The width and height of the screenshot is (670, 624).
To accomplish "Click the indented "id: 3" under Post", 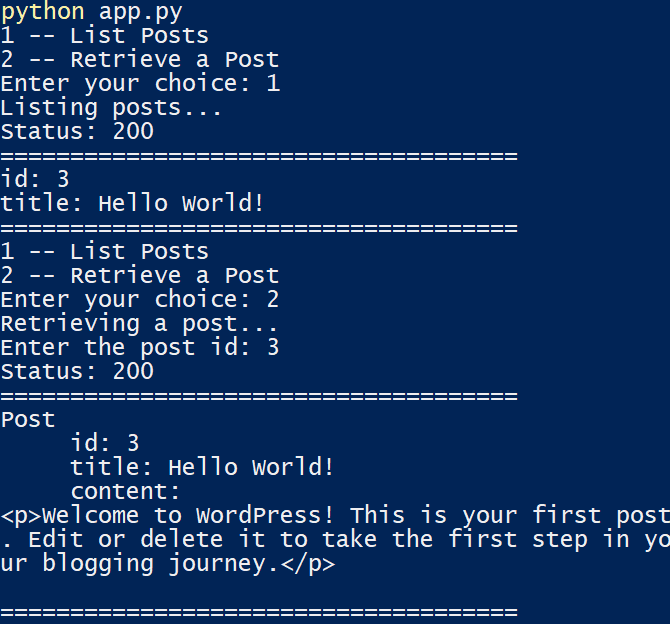I will click(x=105, y=443).
